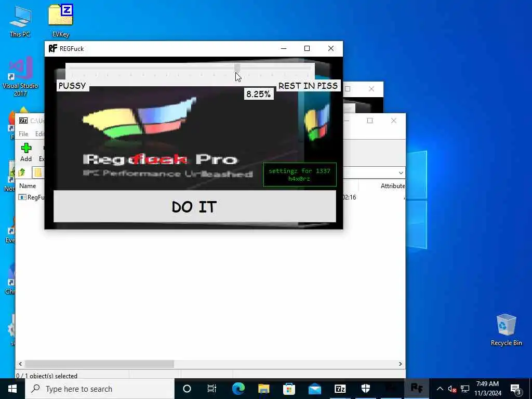Click the 7-Zip scrollbar left arrow

20,364
